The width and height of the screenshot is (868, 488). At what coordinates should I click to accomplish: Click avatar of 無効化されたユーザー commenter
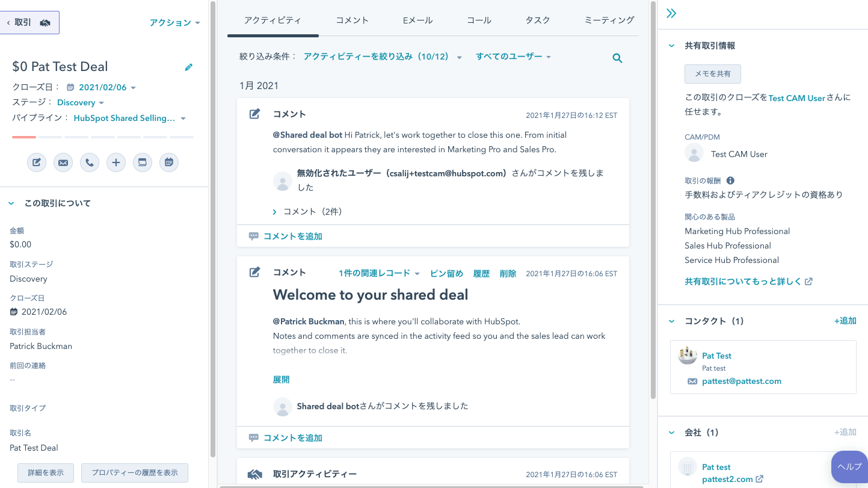283,181
